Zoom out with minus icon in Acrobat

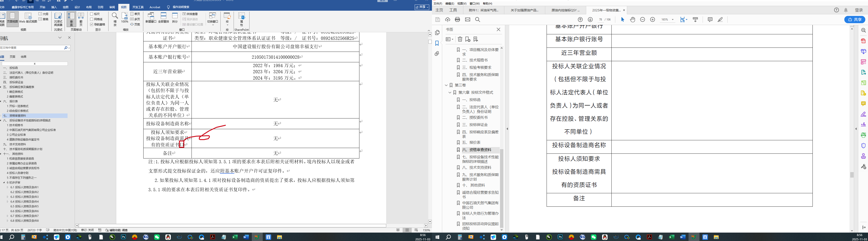[643, 20]
